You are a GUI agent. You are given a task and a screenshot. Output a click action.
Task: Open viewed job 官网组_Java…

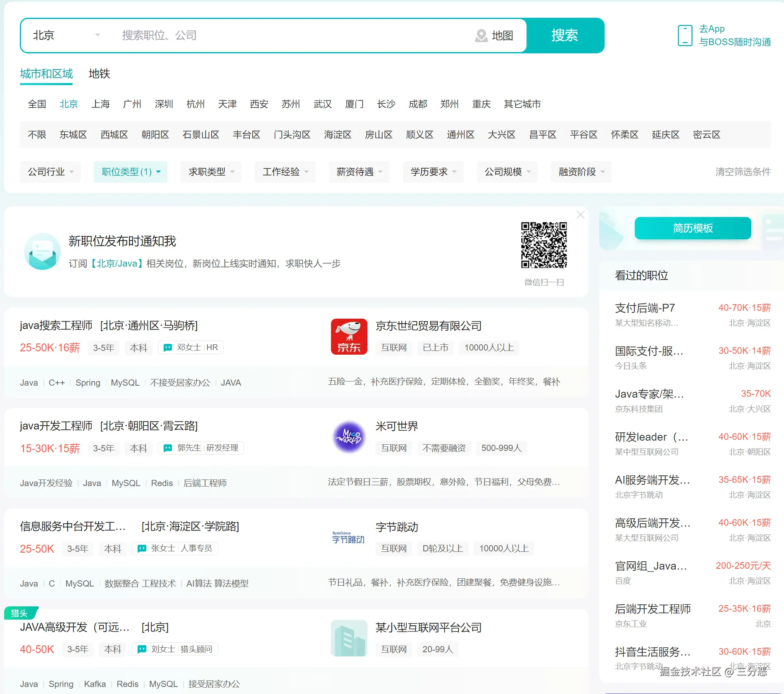[x=651, y=566]
